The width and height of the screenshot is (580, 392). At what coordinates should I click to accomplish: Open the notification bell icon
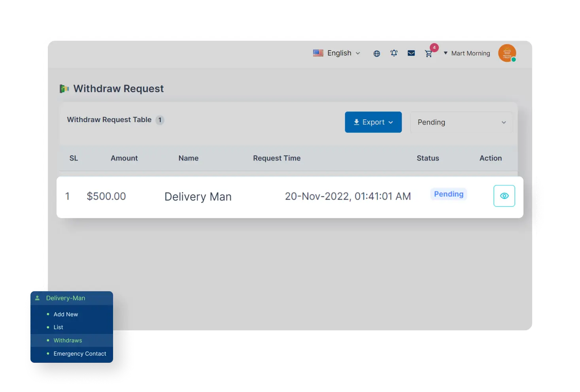[394, 53]
